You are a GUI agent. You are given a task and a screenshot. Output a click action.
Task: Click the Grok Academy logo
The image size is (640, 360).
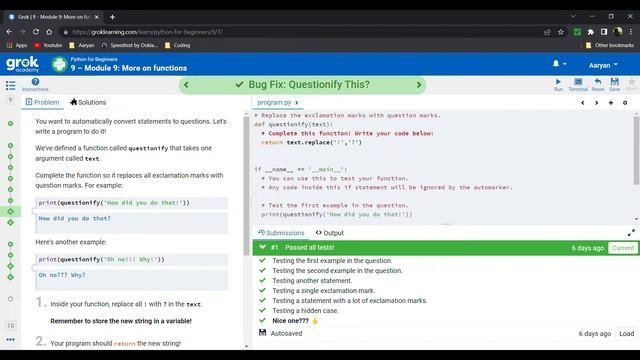point(22,64)
